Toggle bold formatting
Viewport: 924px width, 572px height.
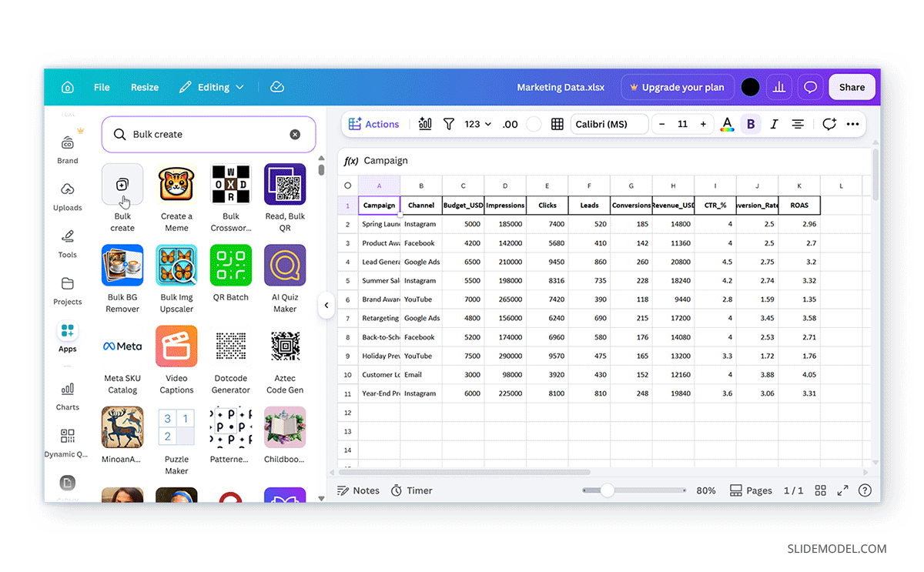(751, 124)
